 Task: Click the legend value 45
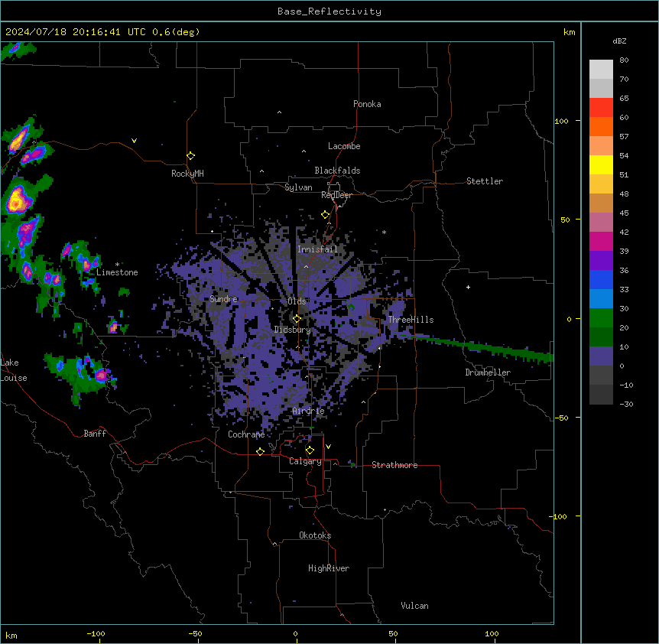pos(624,213)
